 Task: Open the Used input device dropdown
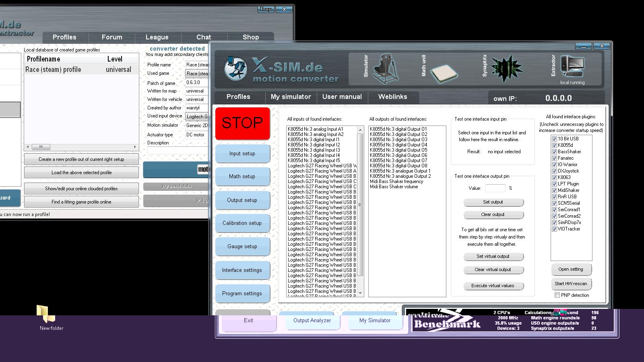[197, 117]
